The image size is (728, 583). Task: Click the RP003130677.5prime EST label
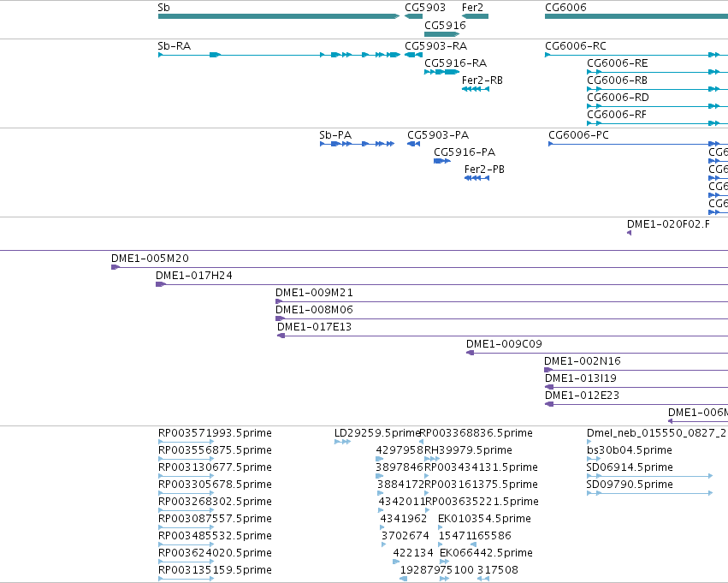coord(215,467)
